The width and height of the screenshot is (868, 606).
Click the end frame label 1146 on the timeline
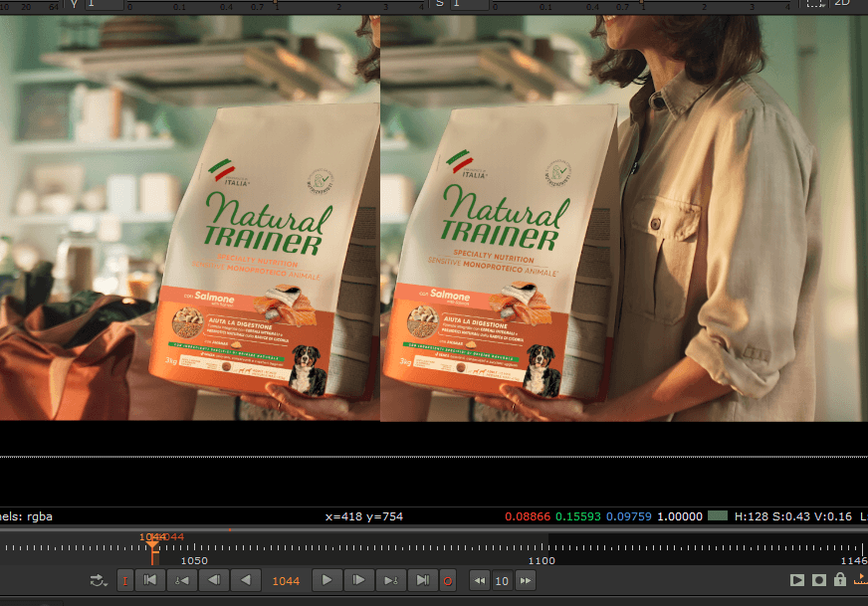pyautogui.click(x=854, y=560)
